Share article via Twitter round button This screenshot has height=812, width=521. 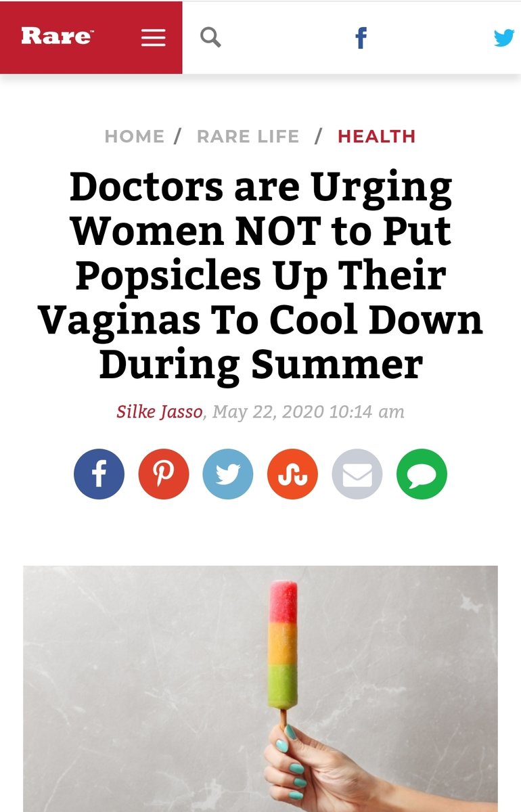(x=228, y=474)
